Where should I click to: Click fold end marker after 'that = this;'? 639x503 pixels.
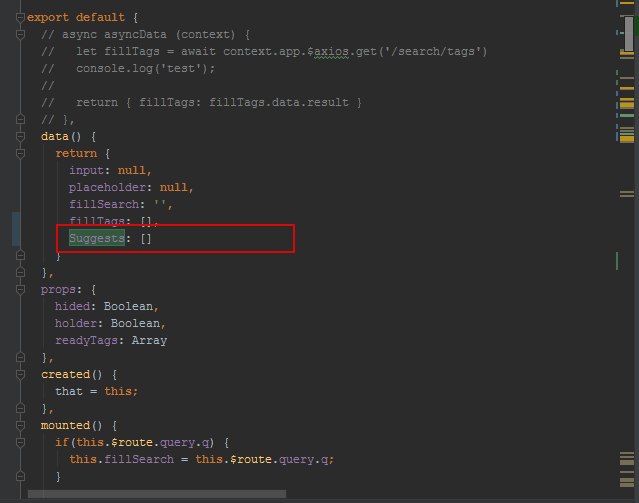tap(20, 408)
